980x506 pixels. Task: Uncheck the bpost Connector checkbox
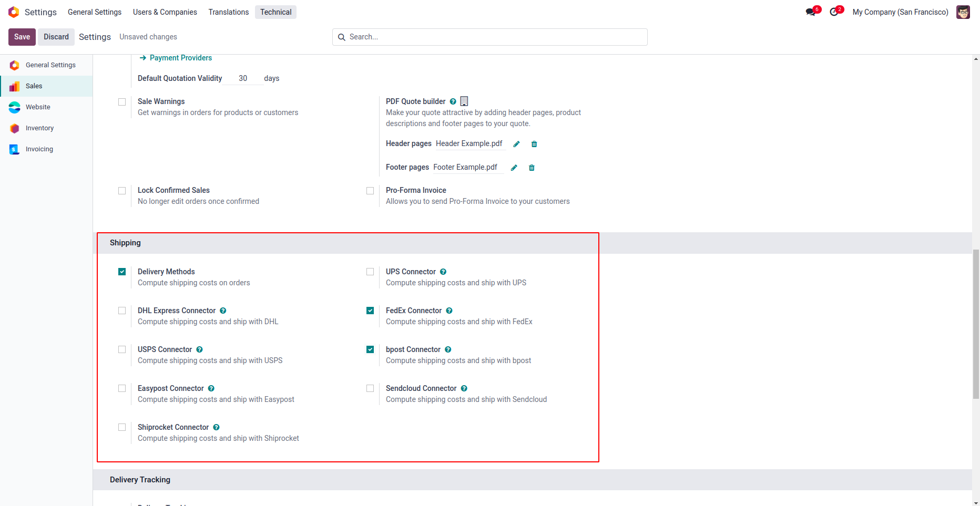370,349
